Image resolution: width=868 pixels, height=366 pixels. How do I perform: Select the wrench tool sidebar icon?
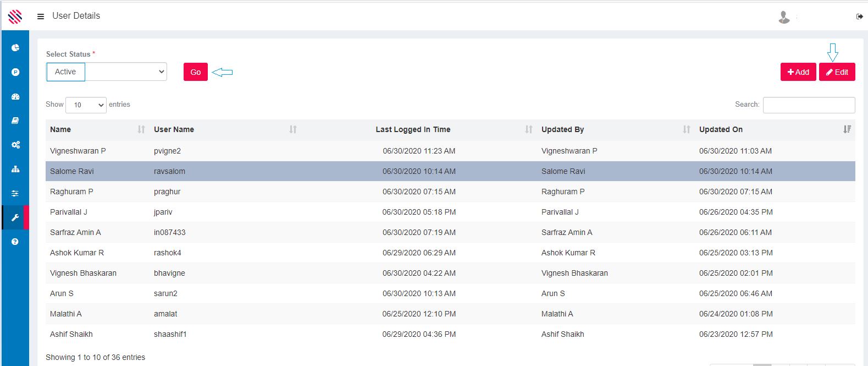15,217
